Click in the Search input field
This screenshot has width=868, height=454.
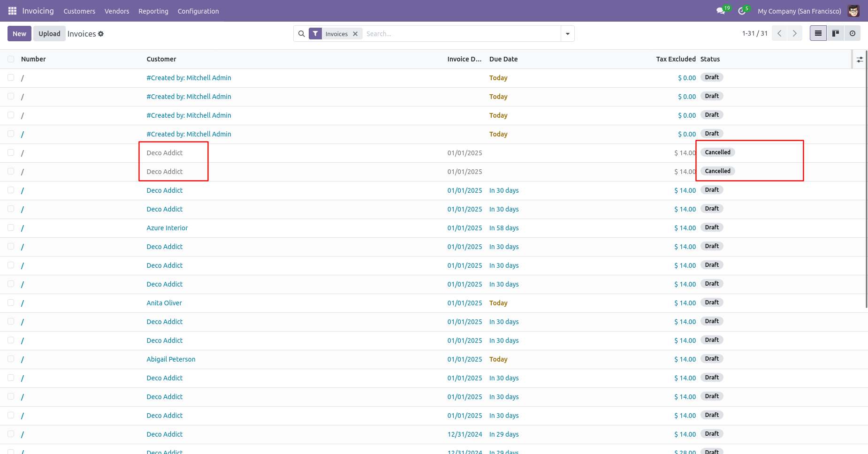461,34
